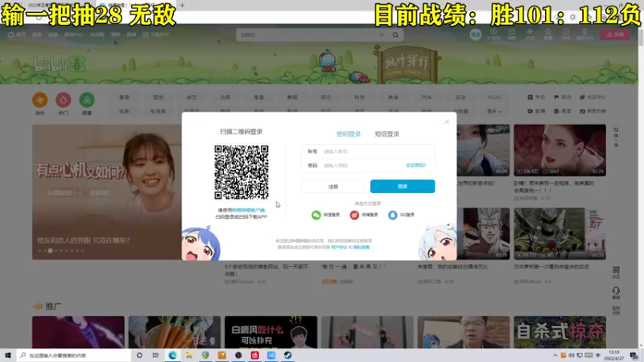Click the WeChat login icon
This screenshot has height=362, width=644.
(x=316, y=215)
